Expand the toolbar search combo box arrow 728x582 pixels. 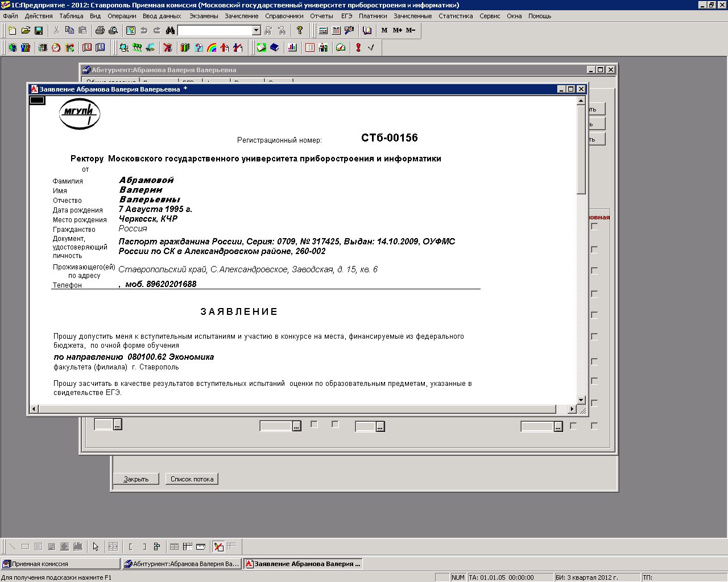pyautogui.click(x=257, y=30)
